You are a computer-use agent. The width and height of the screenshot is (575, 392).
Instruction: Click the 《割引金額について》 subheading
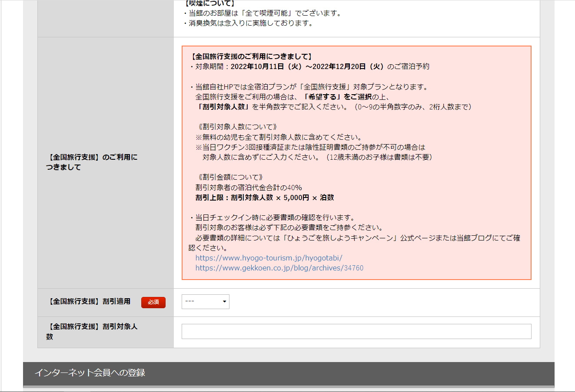click(x=230, y=177)
